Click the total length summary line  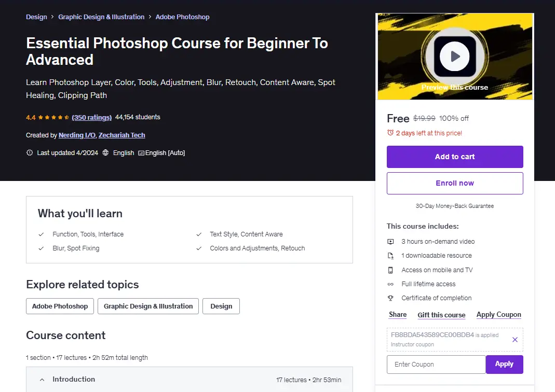[87, 358]
